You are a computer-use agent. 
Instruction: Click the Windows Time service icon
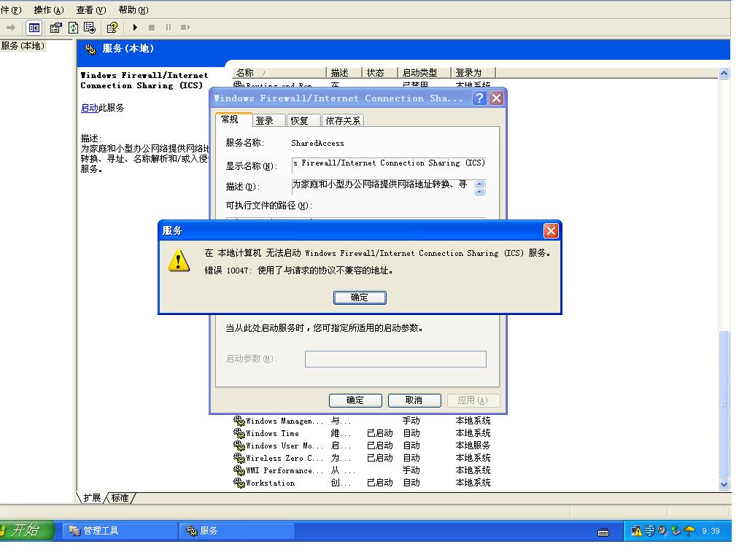pyautogui.click(x=239, y=433)
